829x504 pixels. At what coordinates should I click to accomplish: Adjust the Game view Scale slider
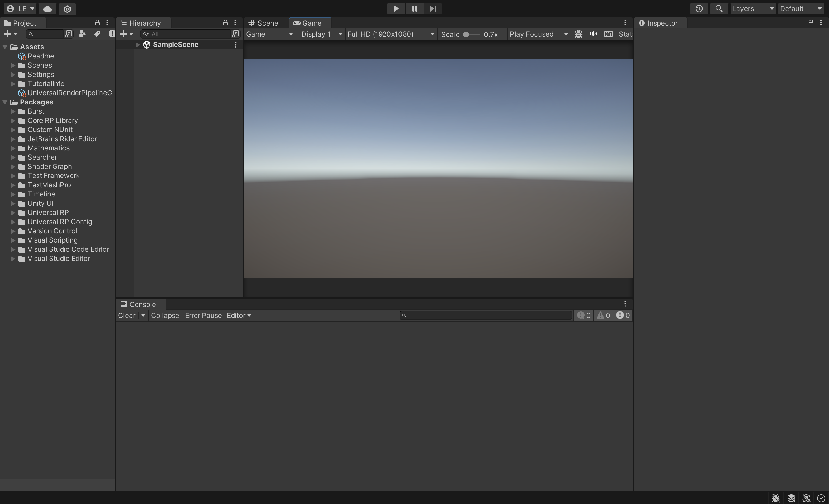tap(466, 34)
